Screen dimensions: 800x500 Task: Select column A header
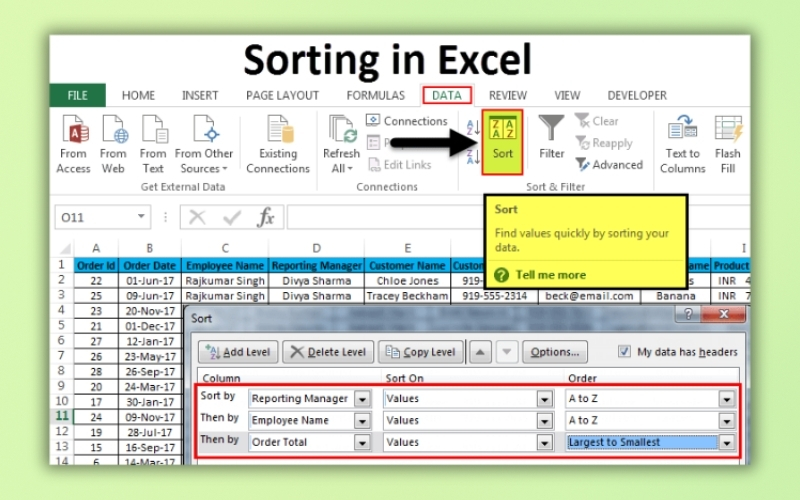(96, 248)
